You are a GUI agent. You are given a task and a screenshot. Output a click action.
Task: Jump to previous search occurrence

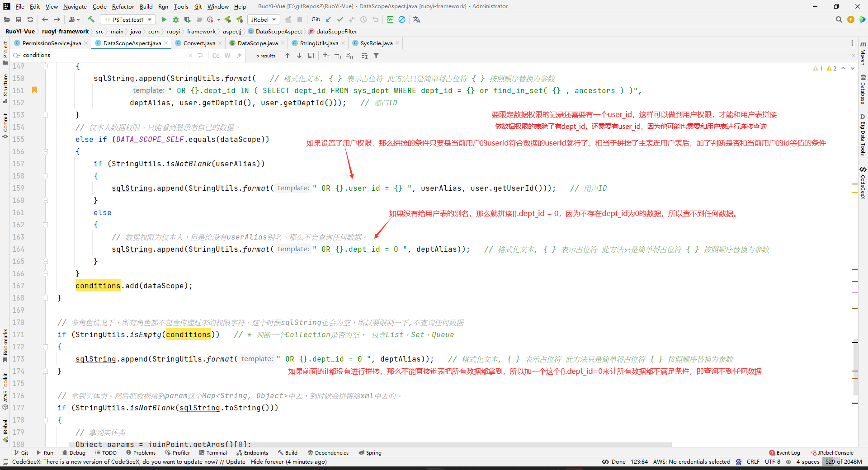tap(288, 56)
